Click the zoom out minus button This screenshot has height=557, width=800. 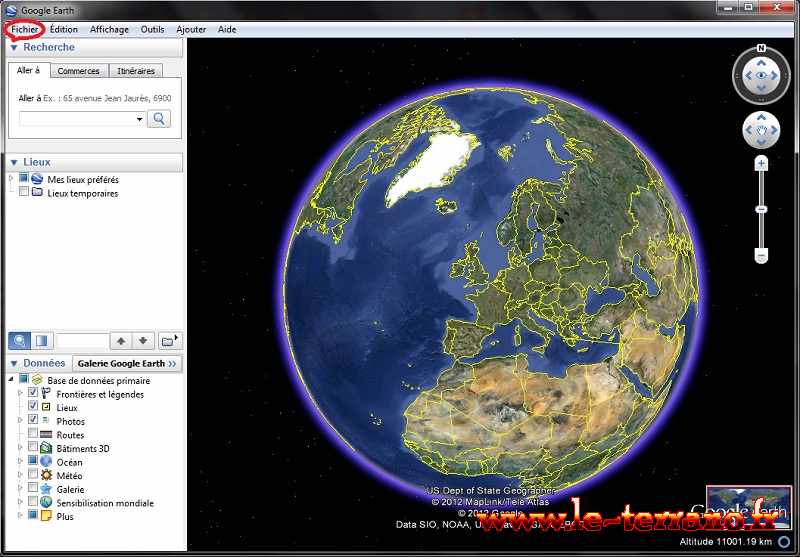(x=761, y=255)
